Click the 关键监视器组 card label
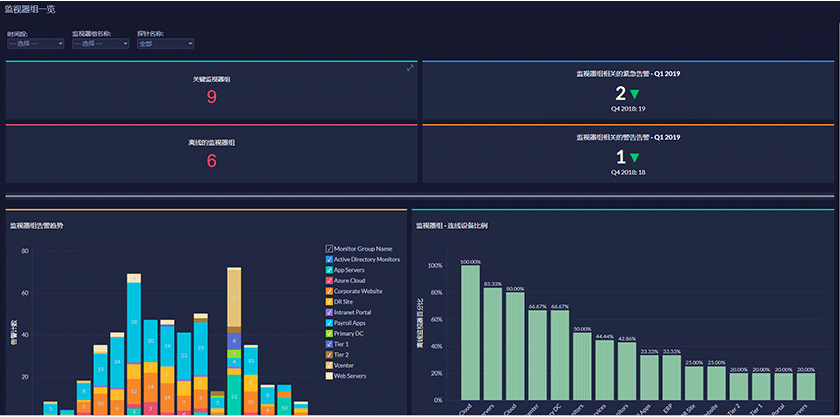 (212, 79)
